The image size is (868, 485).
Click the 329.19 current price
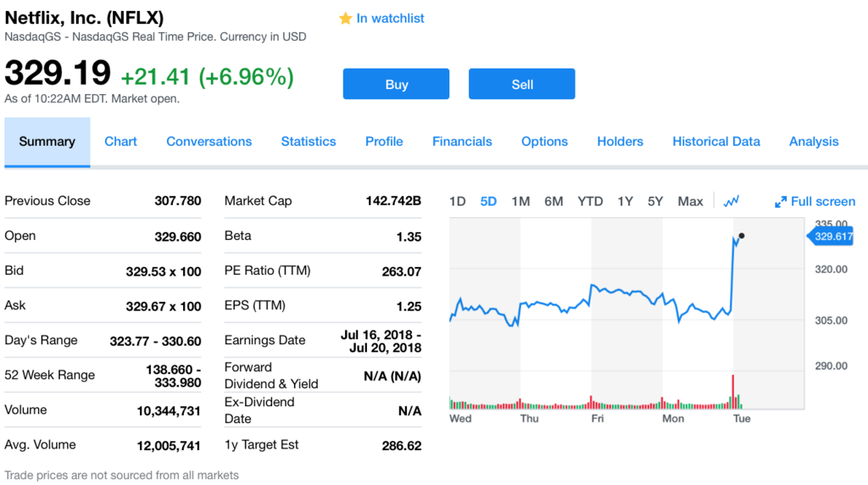(58, 73)
